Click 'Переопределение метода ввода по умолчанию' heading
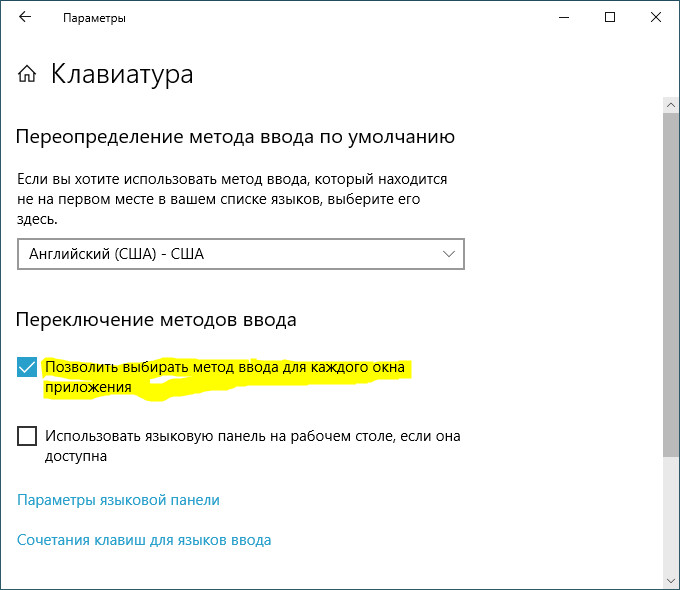 (236, 137)
